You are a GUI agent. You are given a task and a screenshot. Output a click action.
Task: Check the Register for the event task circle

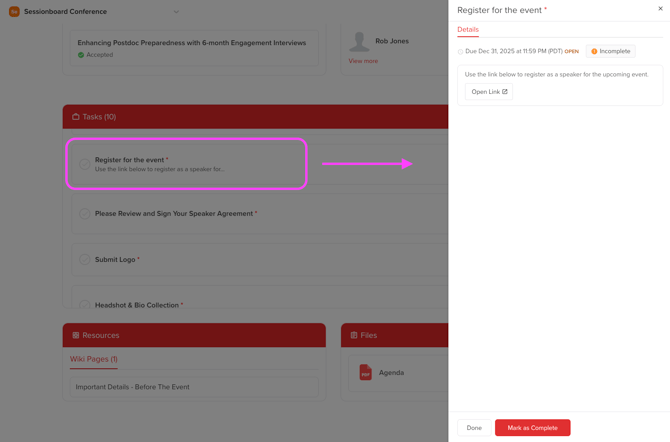point(85,164)
